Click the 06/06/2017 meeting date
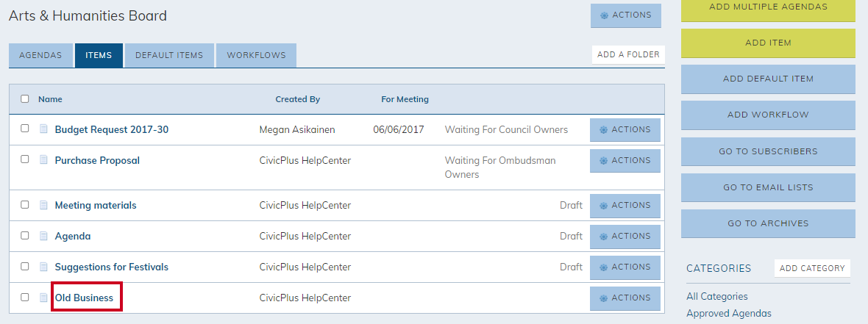 [x=399, y=130]
